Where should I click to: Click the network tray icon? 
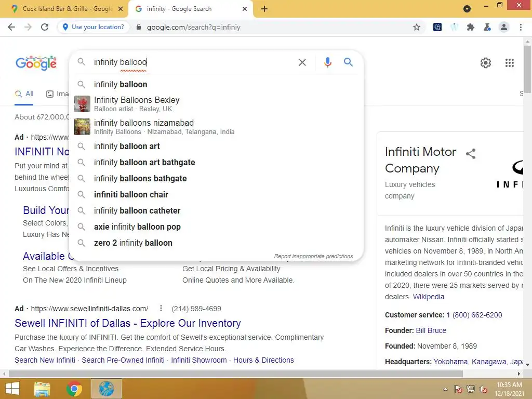[x=471, y=389]
